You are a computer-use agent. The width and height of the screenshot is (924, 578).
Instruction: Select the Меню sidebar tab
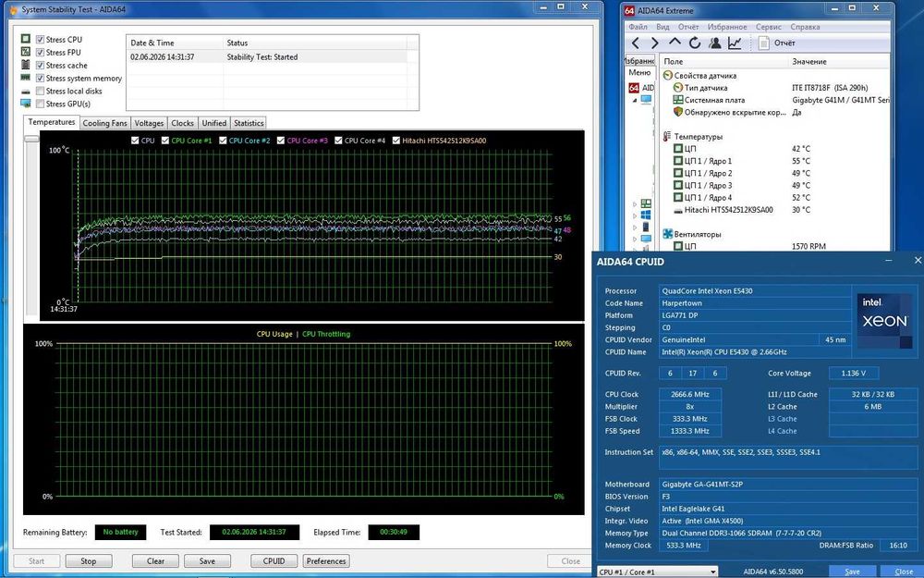point(639,72)
